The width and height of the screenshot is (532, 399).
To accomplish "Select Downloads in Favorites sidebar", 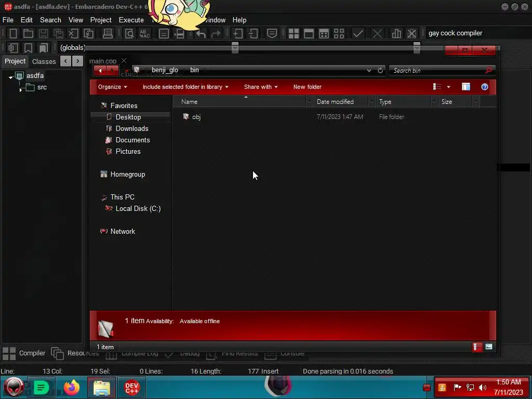I will [x=132, y=129].
